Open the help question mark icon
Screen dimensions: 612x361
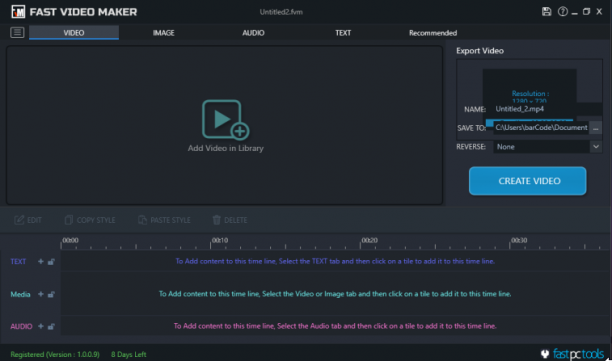[562, 11]
